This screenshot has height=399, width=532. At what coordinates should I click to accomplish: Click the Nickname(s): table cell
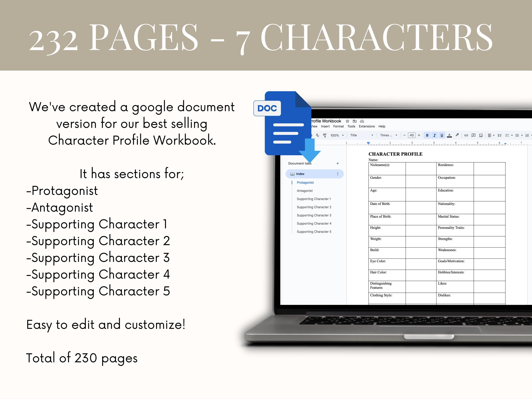click(387, 169)
